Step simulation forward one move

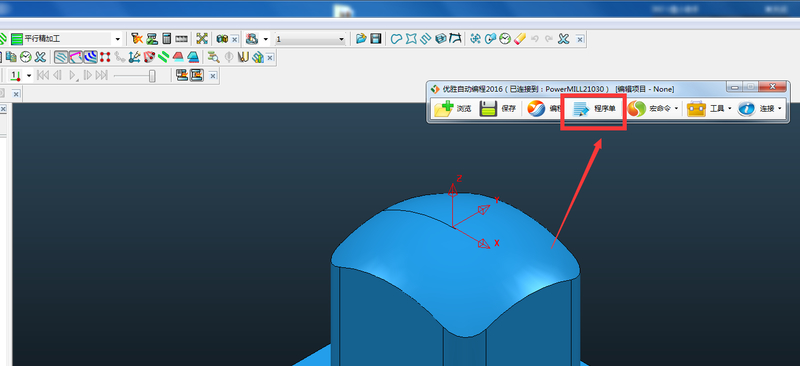pos(87,76)
